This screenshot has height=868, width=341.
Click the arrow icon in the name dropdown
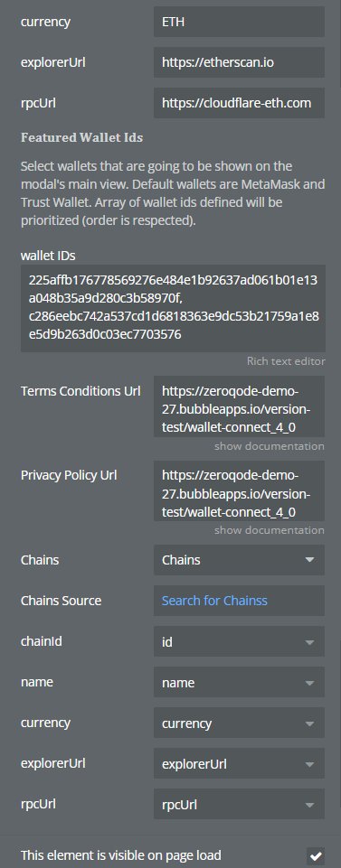click(x=310, y=683)
